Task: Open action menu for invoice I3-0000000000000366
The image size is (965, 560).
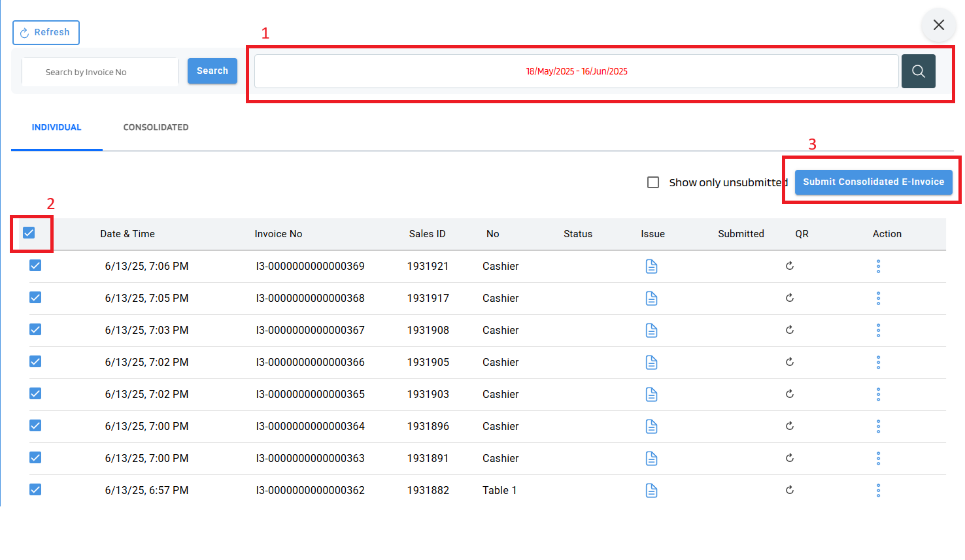Action: tap(878, 362)
